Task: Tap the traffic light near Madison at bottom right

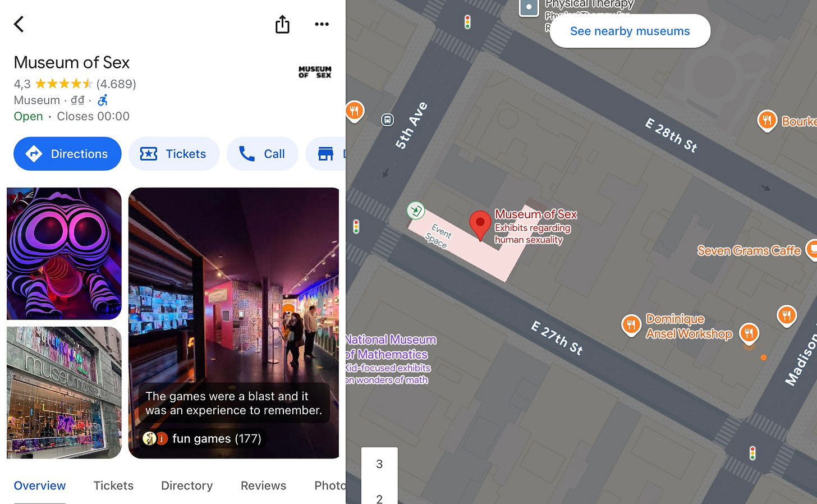Action: [x=752, y=453]
